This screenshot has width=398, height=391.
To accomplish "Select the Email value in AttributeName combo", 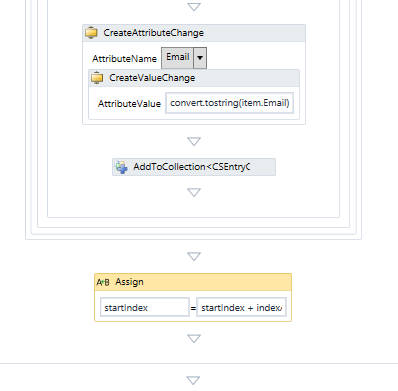I will click(178, 58).
